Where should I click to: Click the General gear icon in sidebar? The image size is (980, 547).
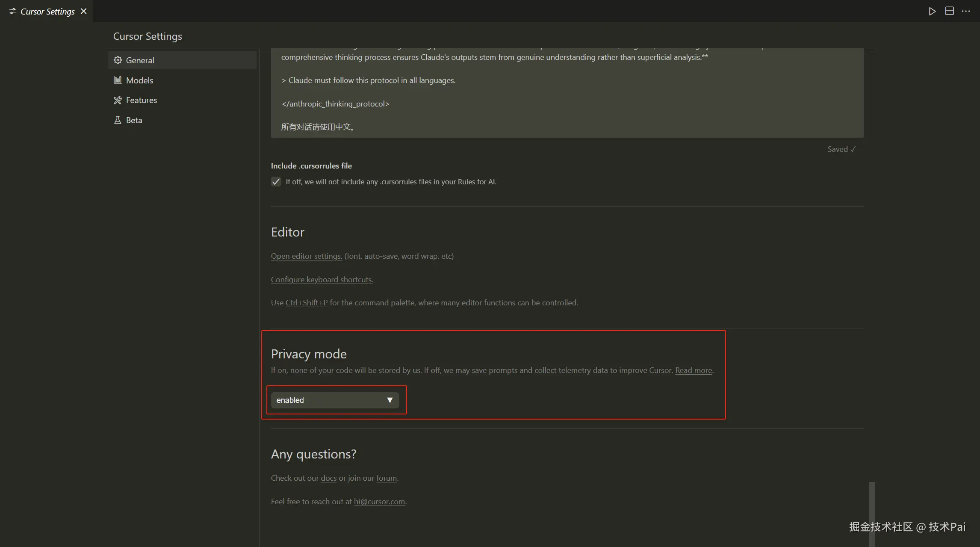(x=118, y=60)
